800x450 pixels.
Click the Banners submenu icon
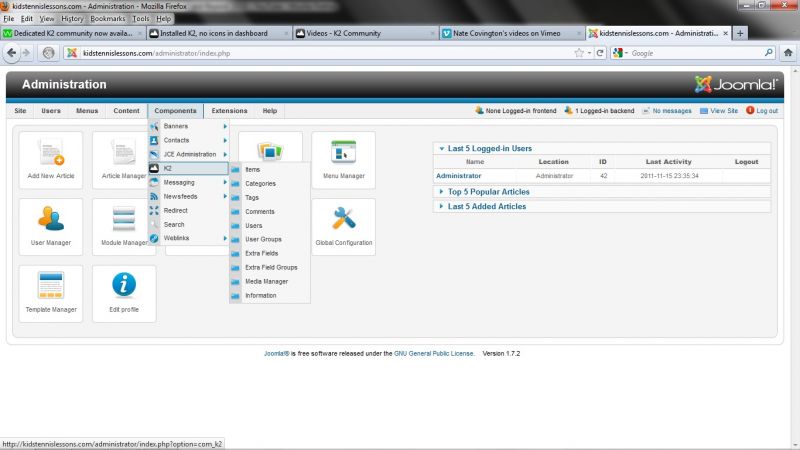pyautogui.click(x=154, y=126)
